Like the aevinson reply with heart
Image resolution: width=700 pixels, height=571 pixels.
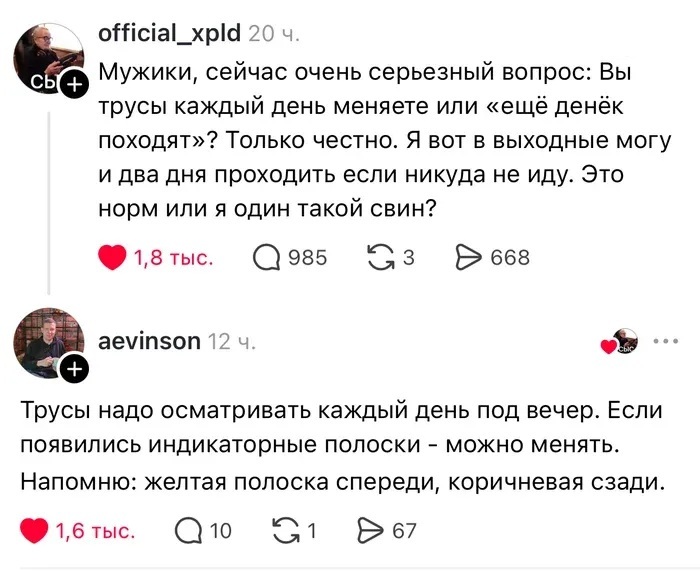[x=36, y=531]
